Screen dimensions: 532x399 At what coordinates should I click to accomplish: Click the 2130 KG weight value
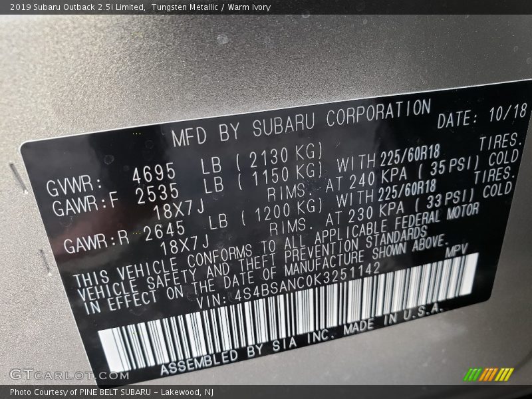pyautogui.click(x=279, y=158)
